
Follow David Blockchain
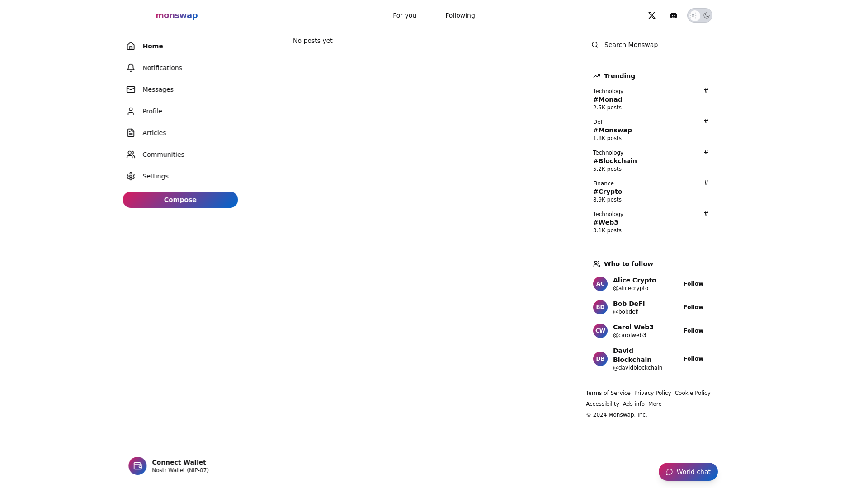click(693, 359)
